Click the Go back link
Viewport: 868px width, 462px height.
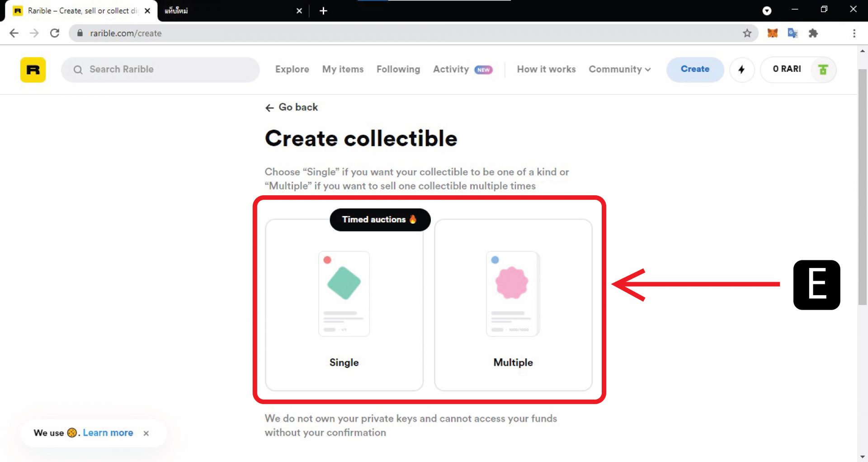pyautogui.click(x=292, y=107)
